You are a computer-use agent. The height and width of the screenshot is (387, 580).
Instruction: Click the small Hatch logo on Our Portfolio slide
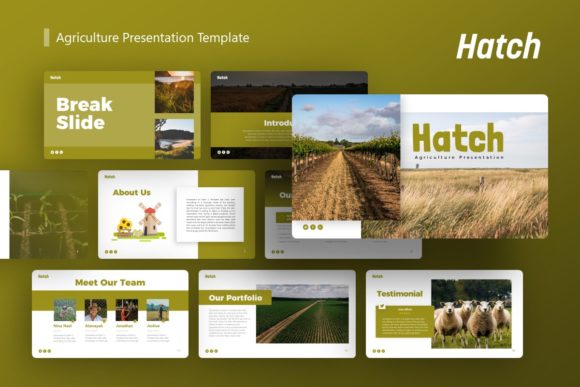pos(210,276)
